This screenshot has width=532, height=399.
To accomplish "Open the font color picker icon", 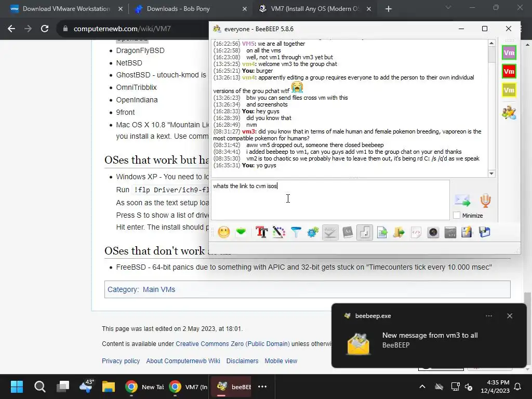I will coord(279,232).
